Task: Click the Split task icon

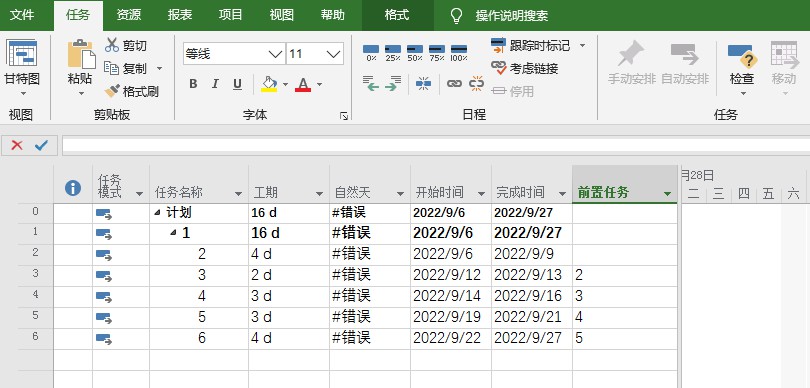Action: click(x=423, y=83)
